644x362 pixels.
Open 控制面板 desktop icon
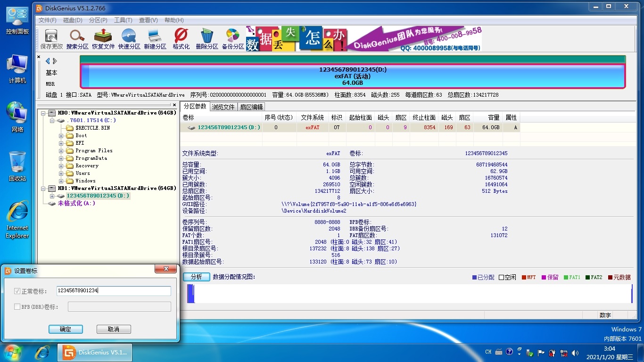pos(17,21)
